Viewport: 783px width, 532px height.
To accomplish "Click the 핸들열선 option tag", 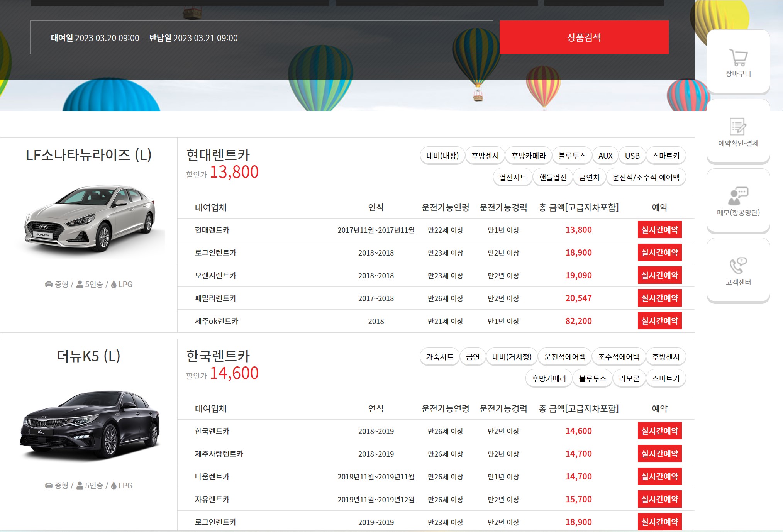I will click(553, 177).
